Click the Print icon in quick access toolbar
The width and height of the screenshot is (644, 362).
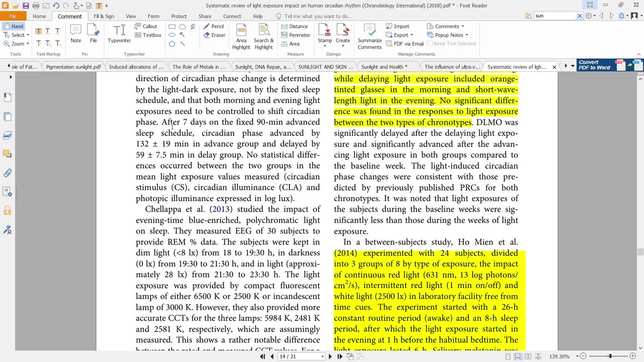pyautogui.click(x=36, y=6)
